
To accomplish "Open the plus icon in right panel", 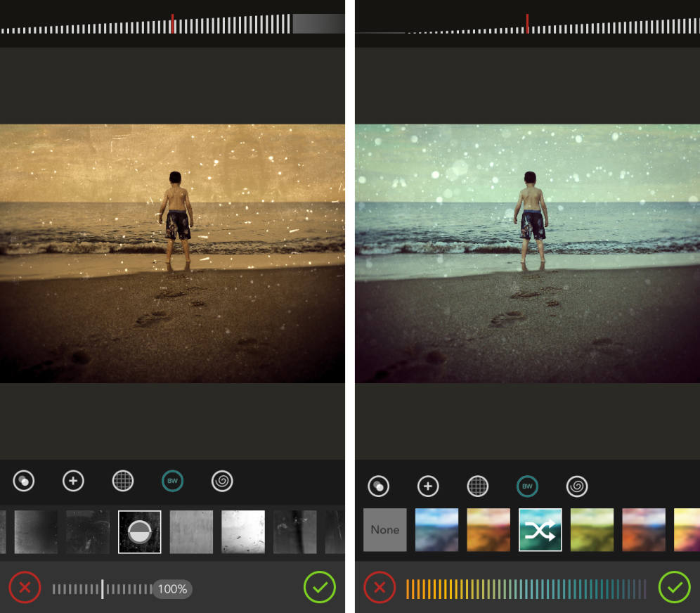I will pos(428,486).
